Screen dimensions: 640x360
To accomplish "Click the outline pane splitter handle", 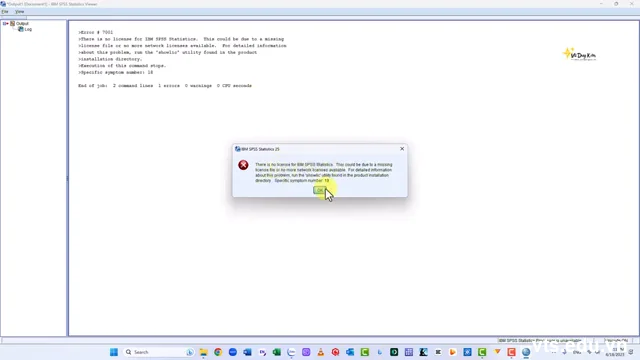I will click(67, 178).
